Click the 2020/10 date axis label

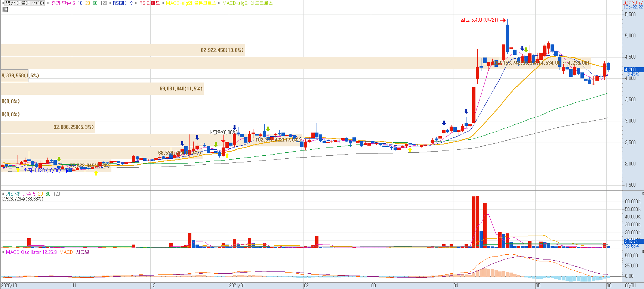9,285
